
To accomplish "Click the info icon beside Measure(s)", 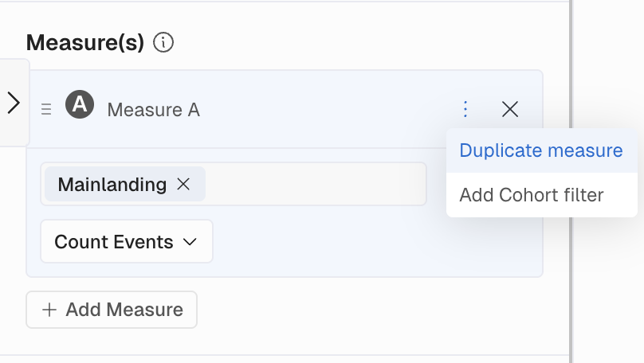I will [x=163, y=42].
